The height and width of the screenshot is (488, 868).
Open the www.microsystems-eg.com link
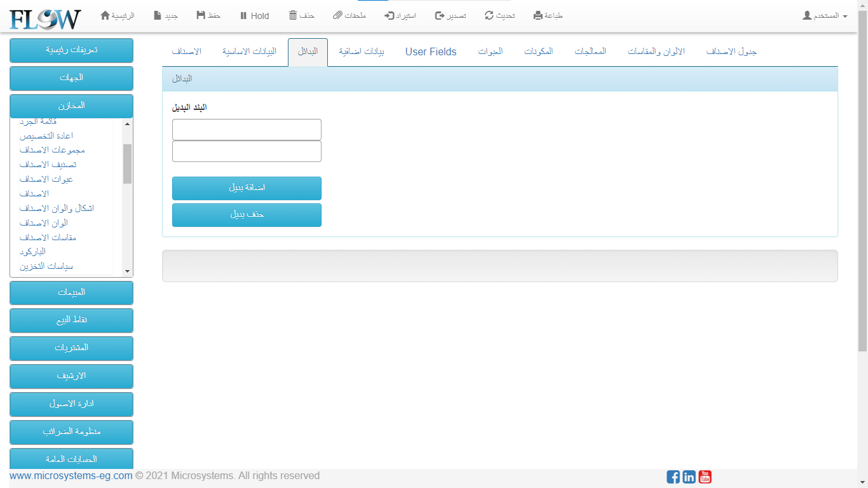tap(71, 476)
